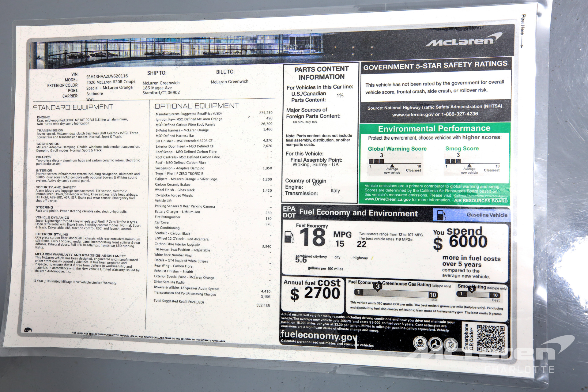The image size is (588, 392).
Task: Click the 'EXTERIOR STYLING' section label
Action: tap(52, 234)
